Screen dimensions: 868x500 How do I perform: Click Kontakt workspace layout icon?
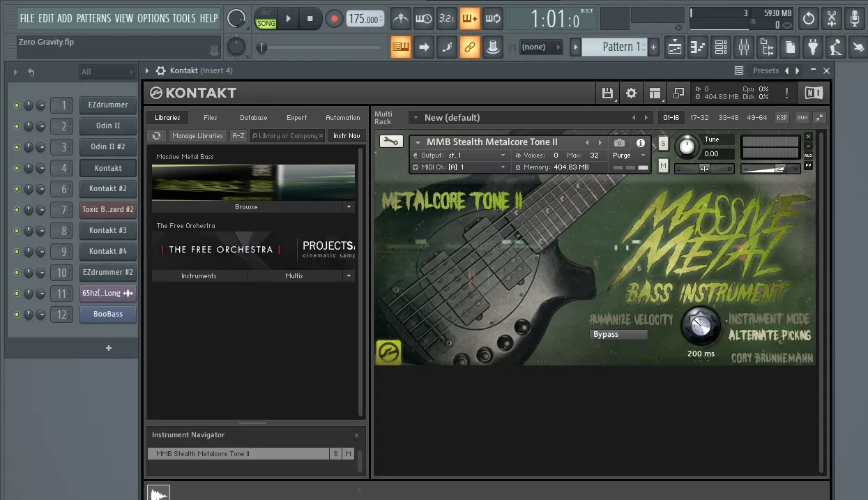tap(654, 93)
